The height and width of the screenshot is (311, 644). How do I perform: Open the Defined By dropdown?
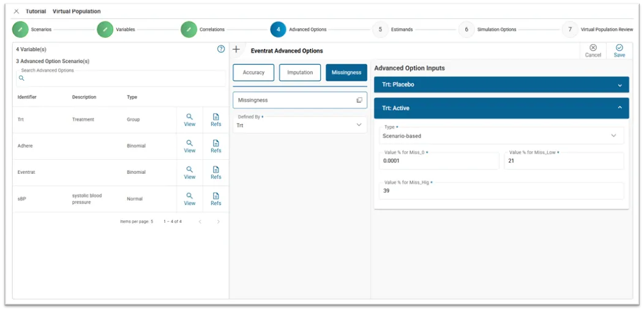click(299, 125)
